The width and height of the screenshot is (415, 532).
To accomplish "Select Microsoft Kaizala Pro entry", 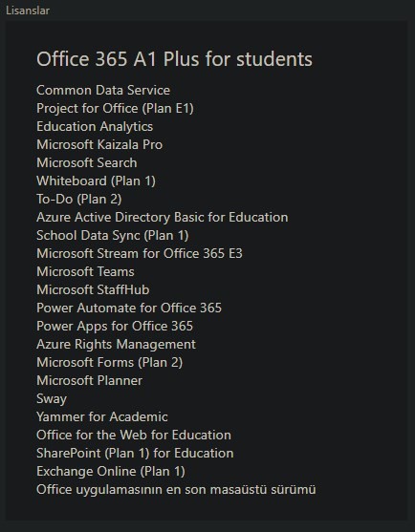I will pyautogui.click(x=99, y=144).
